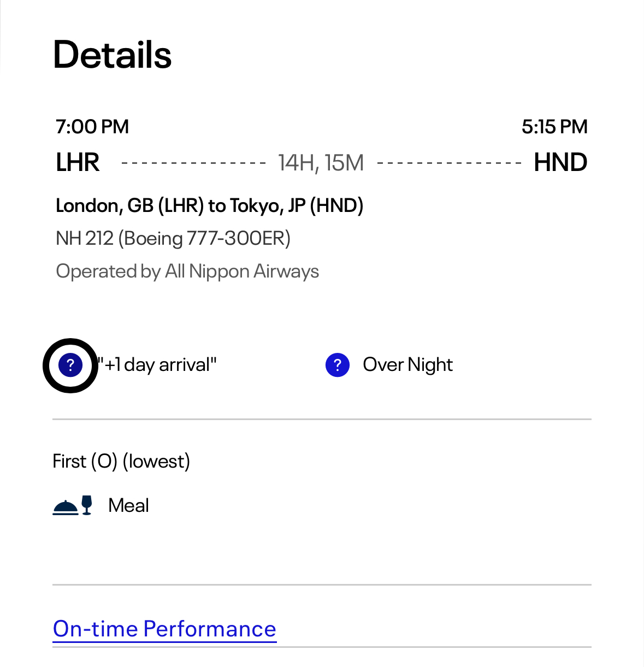Click the Details heading
This screenshot has height=667, width=644.
(x=113, y=55)
